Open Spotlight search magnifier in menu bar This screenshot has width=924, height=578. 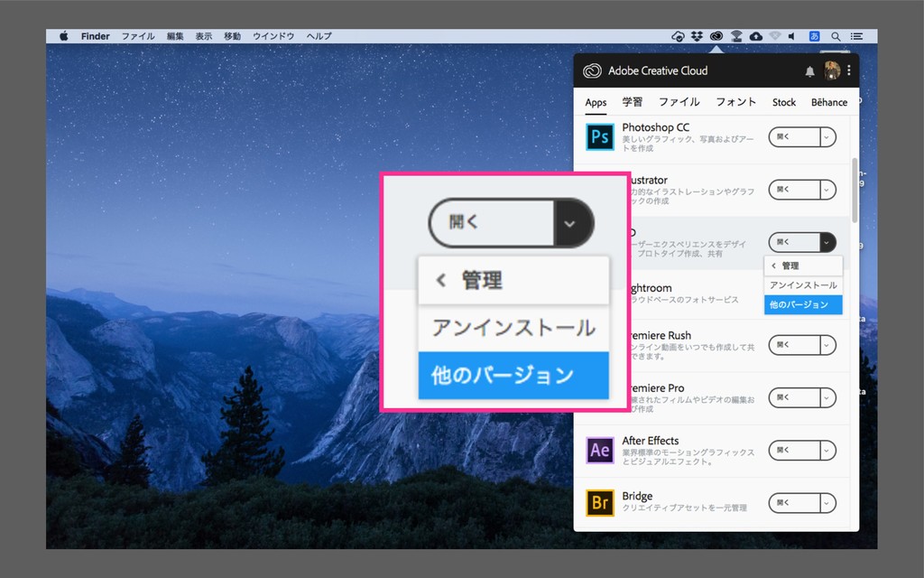tap(836, 36)
